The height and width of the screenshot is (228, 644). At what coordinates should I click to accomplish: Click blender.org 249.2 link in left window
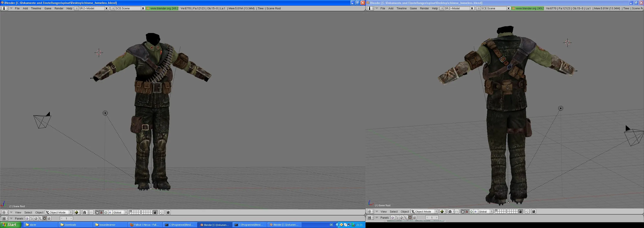point(163,8)
